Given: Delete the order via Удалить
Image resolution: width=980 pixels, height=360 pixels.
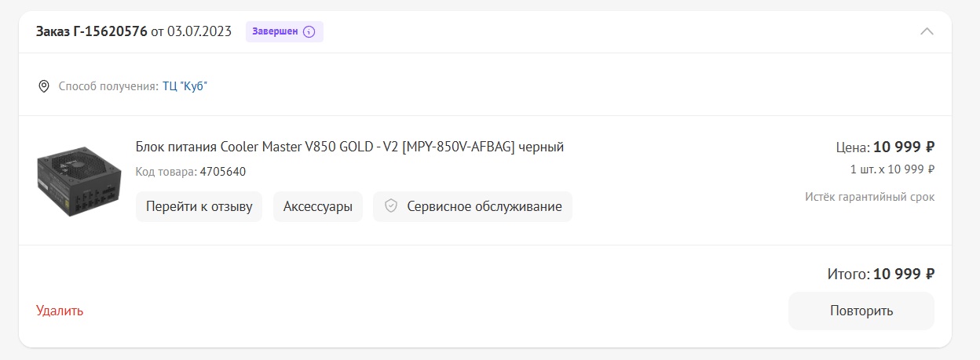Looking at the screenshot, I should pyautogui.click(x=60, y=311).
